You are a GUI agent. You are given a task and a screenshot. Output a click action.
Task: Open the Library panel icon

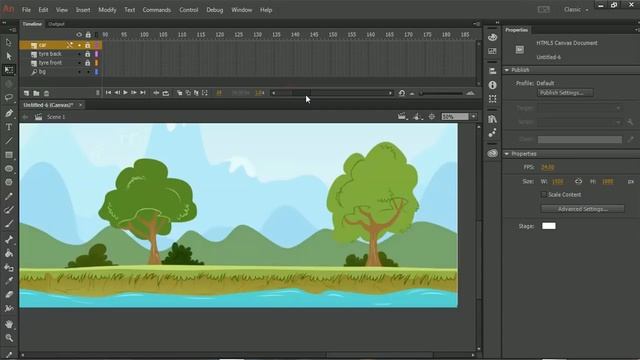493,119
